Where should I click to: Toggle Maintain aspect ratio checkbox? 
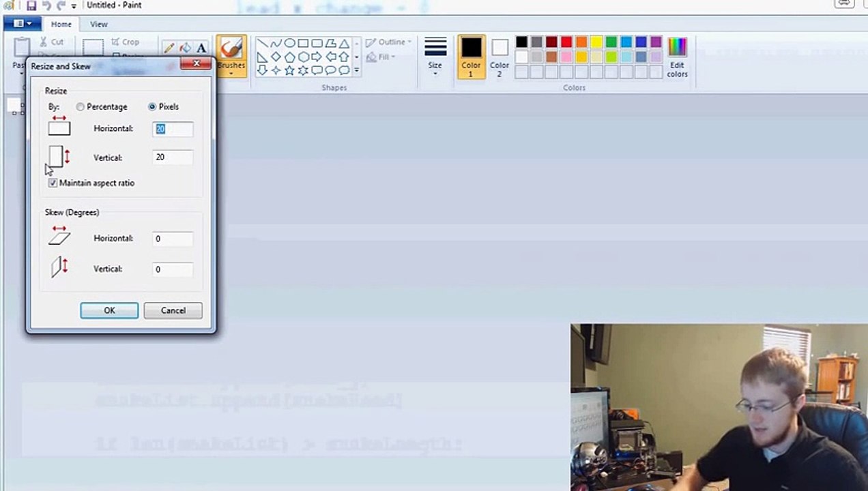(53, 183)
